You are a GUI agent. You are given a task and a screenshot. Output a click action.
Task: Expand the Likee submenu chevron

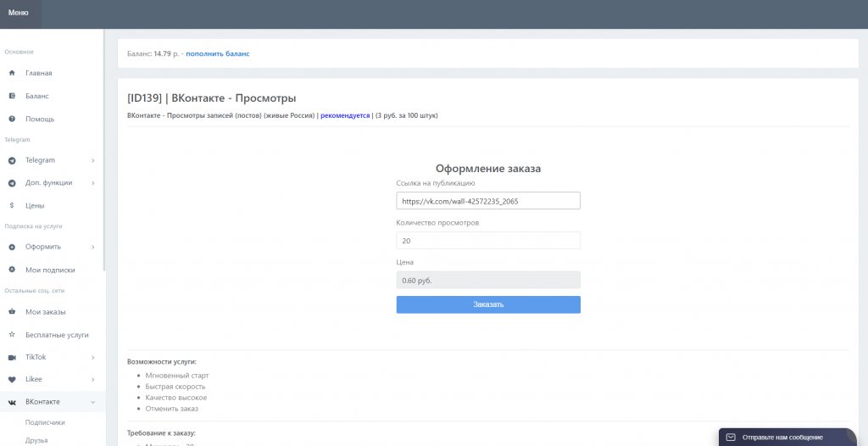[93, 380]
